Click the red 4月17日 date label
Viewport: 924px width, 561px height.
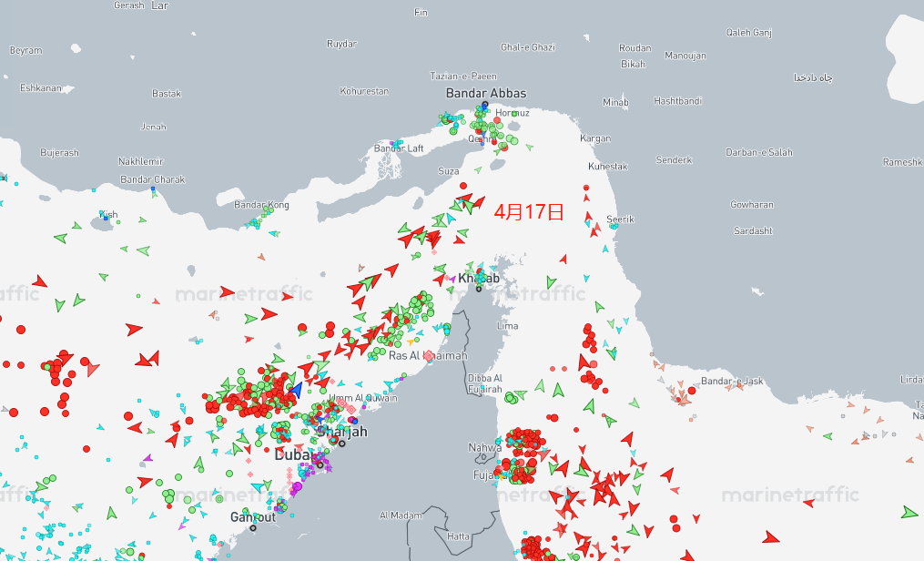(x=529, y=212)
